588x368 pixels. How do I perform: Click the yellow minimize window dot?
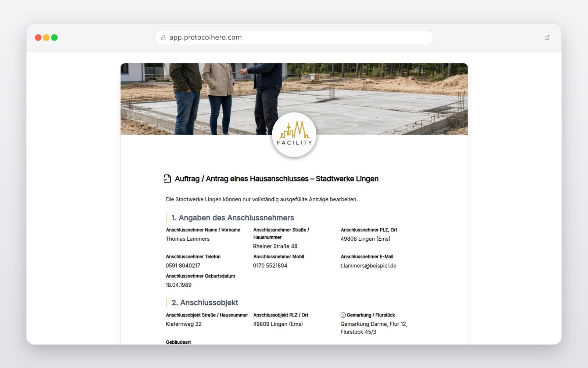point(46,38)
